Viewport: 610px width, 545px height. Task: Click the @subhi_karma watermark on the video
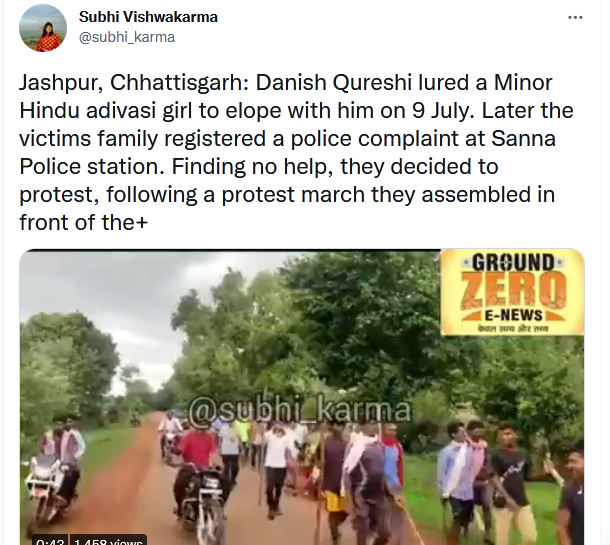300,410
